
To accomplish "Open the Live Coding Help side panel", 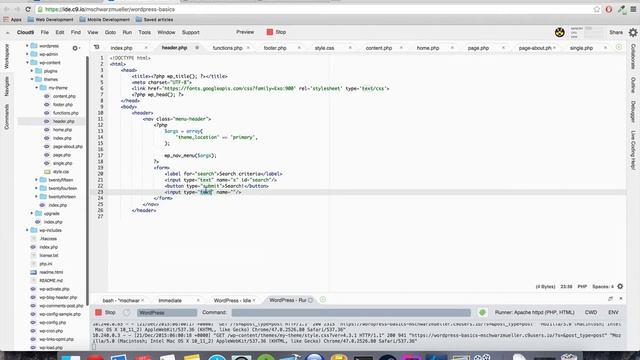I will click(633, 150).
